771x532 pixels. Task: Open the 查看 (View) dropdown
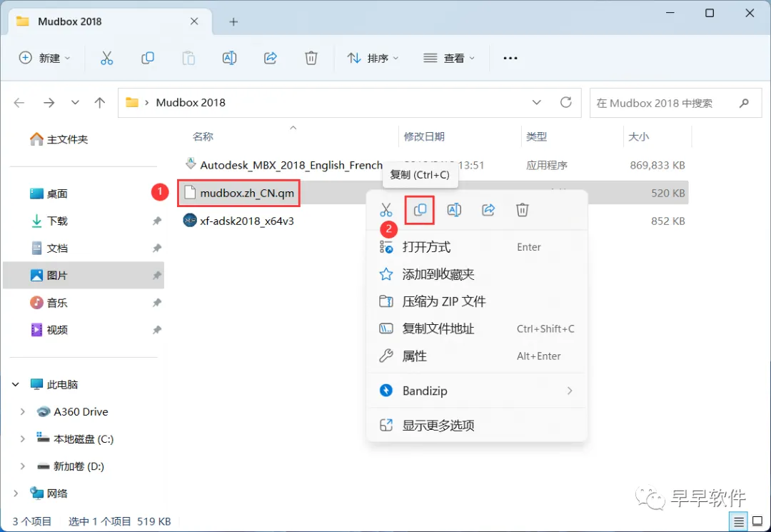[x=449, y=58]
